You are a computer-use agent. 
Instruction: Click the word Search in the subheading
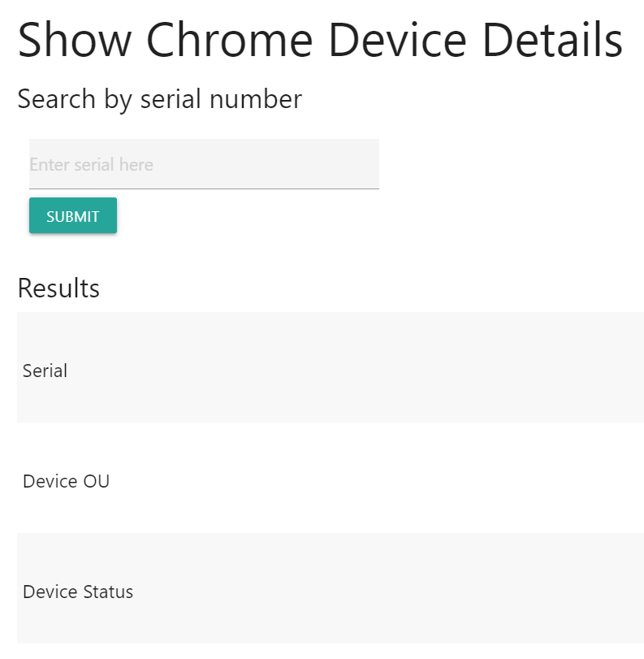point(57,99)
